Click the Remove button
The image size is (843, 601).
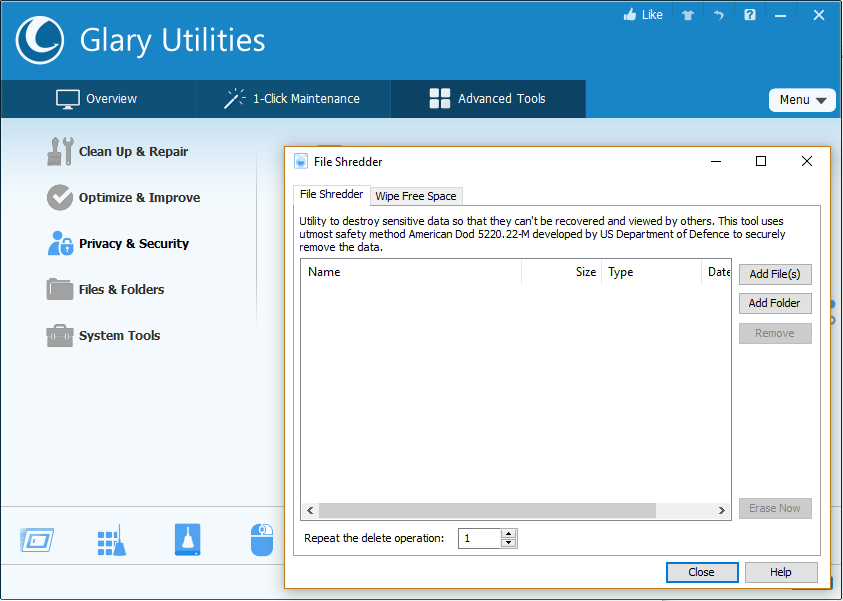(775, 333)
